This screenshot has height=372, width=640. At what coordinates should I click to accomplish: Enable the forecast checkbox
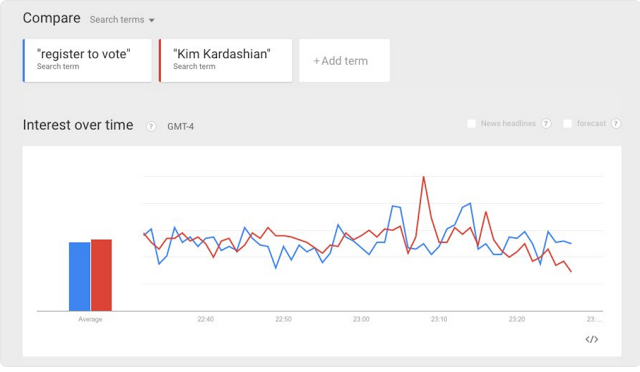[567, 124]
